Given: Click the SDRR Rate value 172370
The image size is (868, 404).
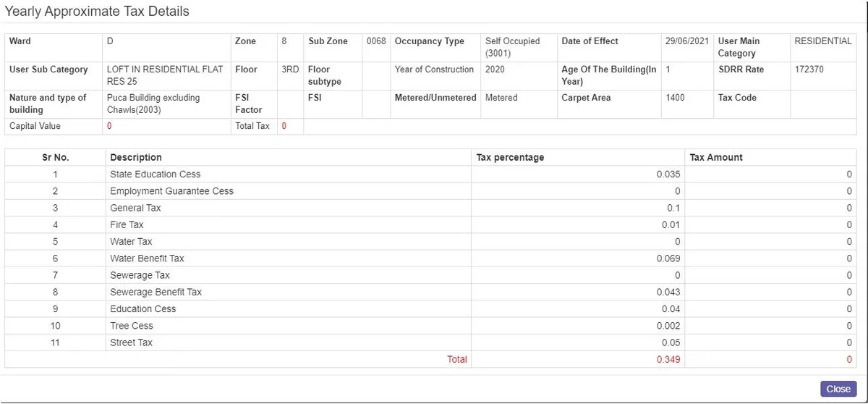Looking at the screenshot, I should click(809, 70).
